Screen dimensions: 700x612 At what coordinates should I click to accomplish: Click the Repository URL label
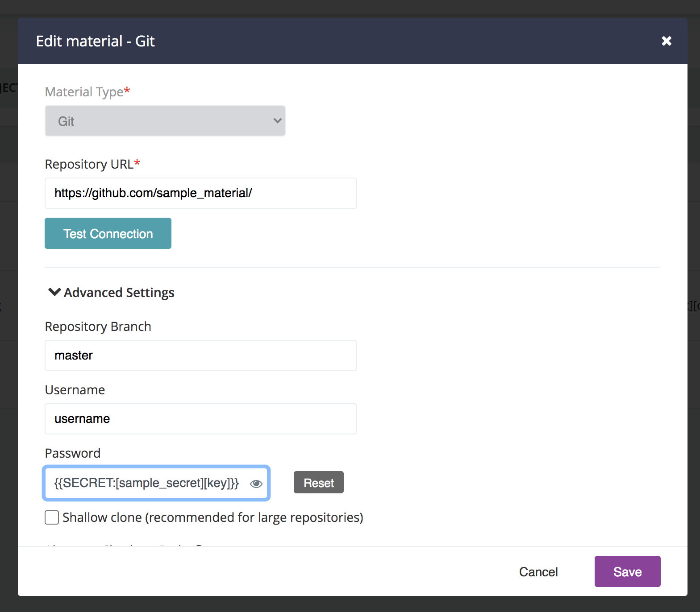93,164
